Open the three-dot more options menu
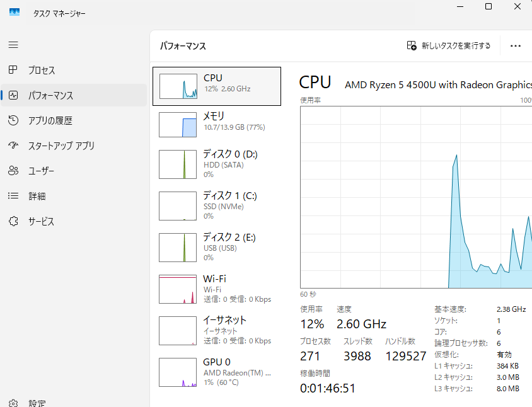 click(x=516, y=46)
